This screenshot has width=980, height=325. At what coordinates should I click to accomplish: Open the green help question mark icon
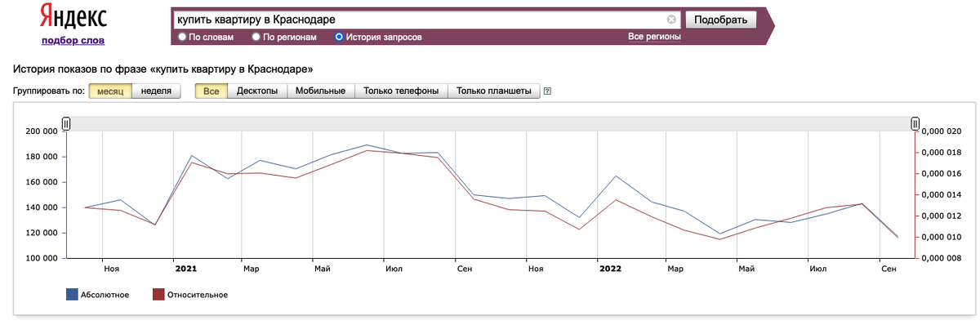(547, 91)
